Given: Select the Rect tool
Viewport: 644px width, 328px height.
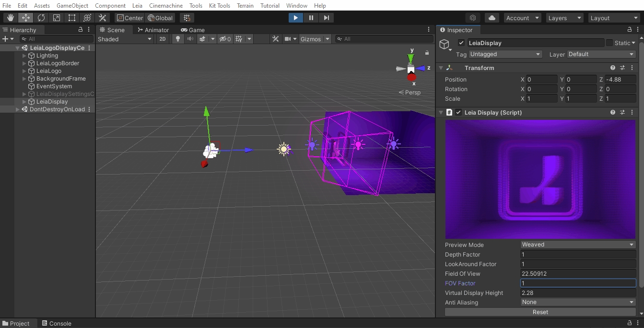Looking at the screenshot, I should coord(72,18).
